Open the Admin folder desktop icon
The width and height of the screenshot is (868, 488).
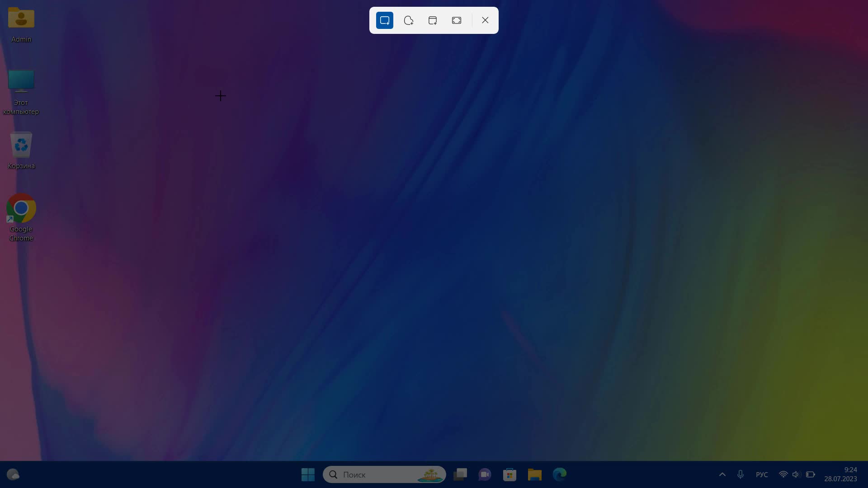click(x=21, y=25)
